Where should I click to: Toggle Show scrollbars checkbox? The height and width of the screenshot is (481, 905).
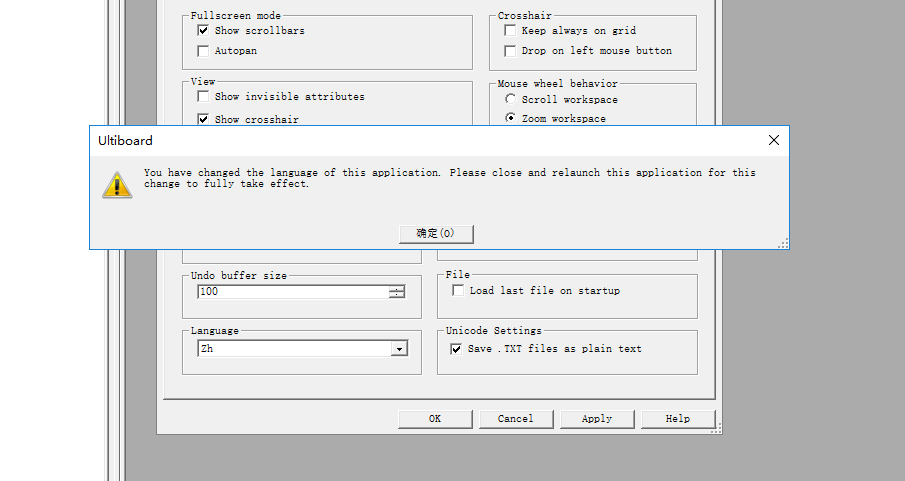coord(203,31)
